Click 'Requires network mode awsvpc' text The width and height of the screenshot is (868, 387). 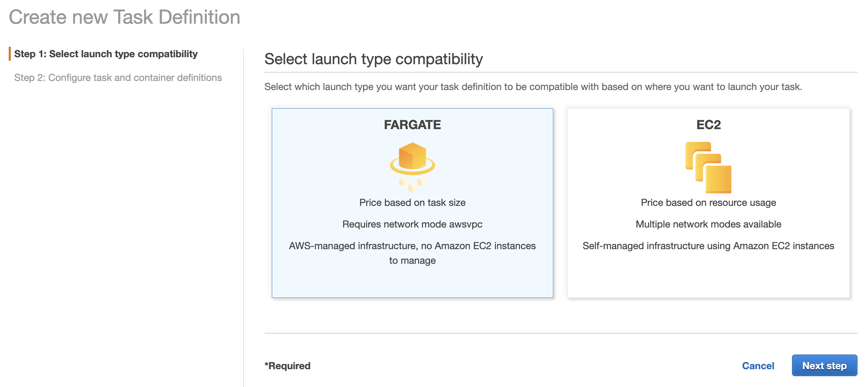pyautogui.click(x=412, y=224)
